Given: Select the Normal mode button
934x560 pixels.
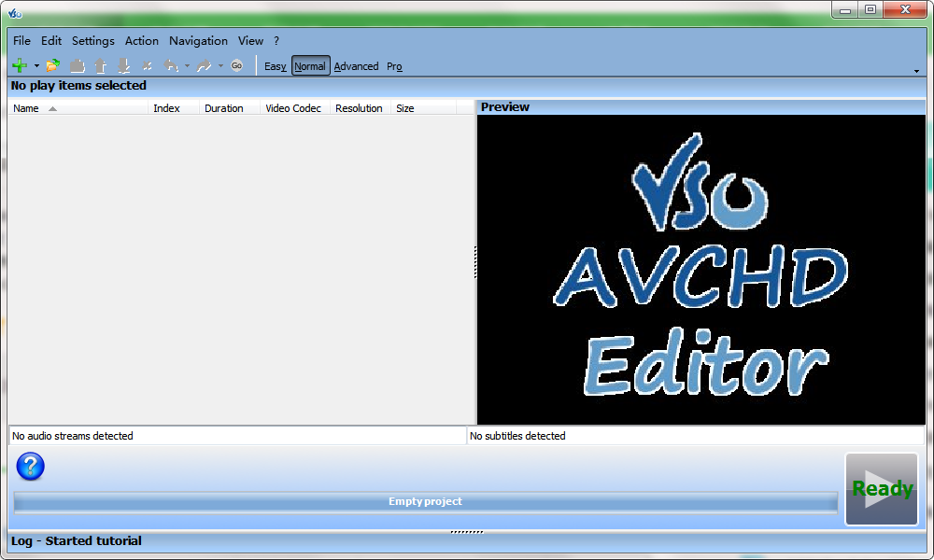Looking at the screenshot, I should click(x=310, y=66).
